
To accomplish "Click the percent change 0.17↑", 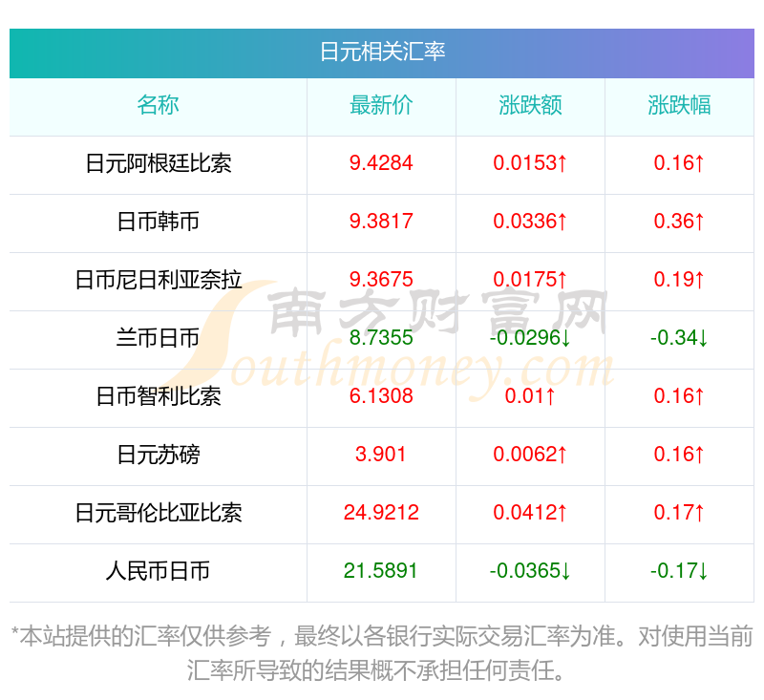I will [679, 513].
